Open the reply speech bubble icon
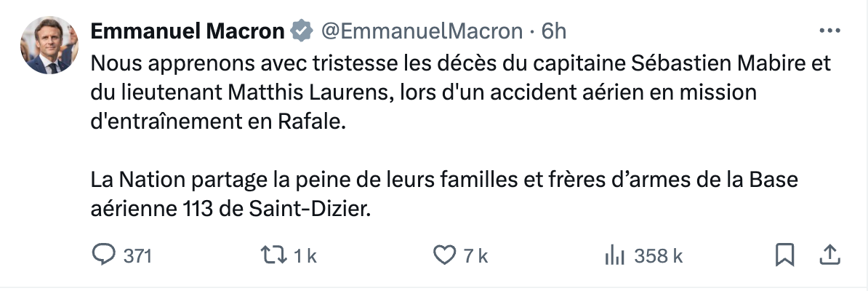The width and height of the screenshot is (868, 291). (105, 255)
